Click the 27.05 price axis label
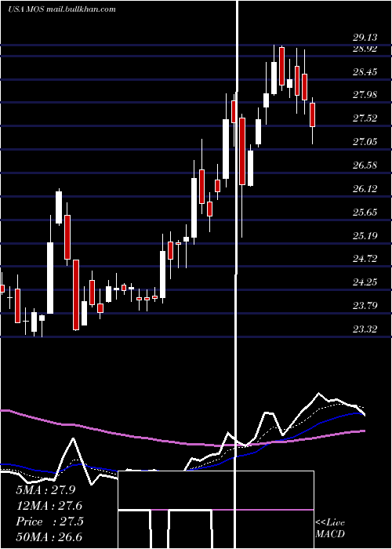The width and height of the screenshot is (392, 549). [x=365, y=142]
